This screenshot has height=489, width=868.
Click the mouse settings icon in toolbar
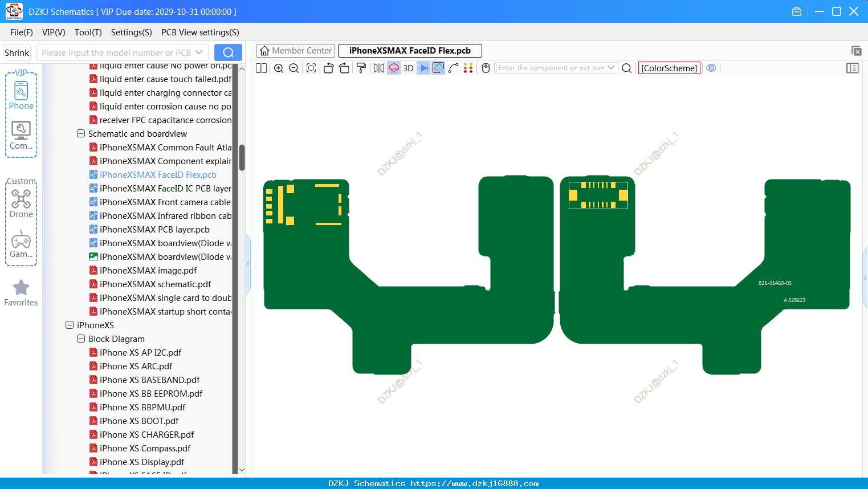pos(486,68)
